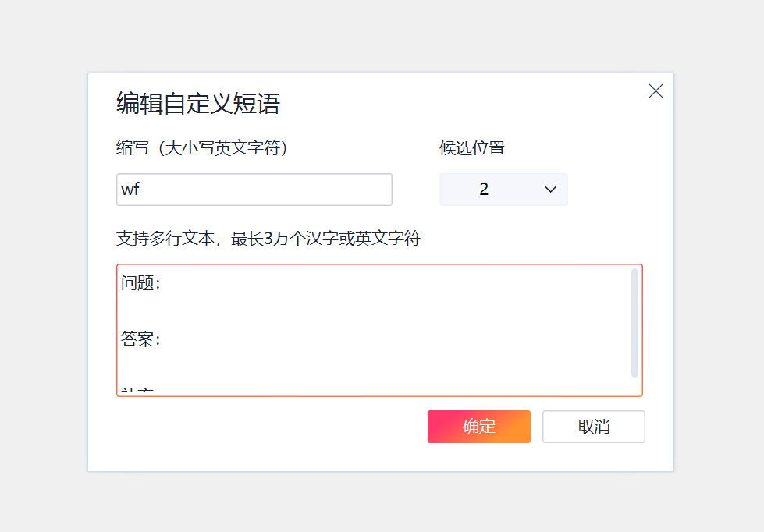Place the cursor on the 答案: line

141,339
